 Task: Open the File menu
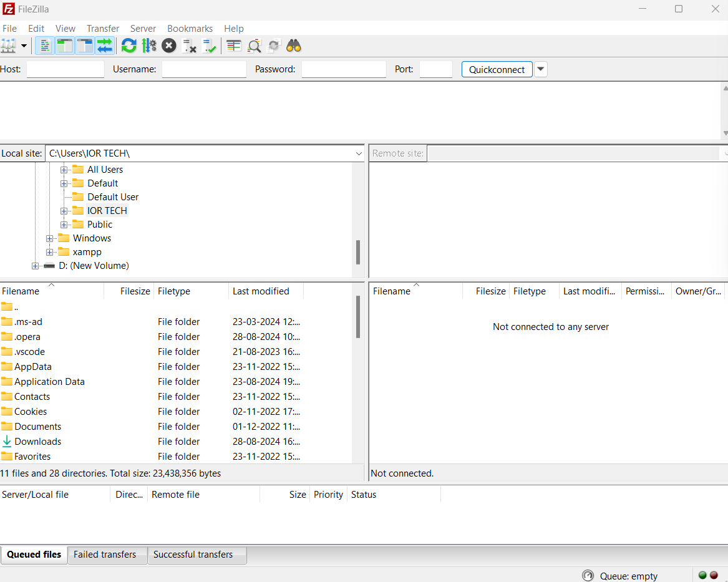pyautogui.click(x=10, y=28)
